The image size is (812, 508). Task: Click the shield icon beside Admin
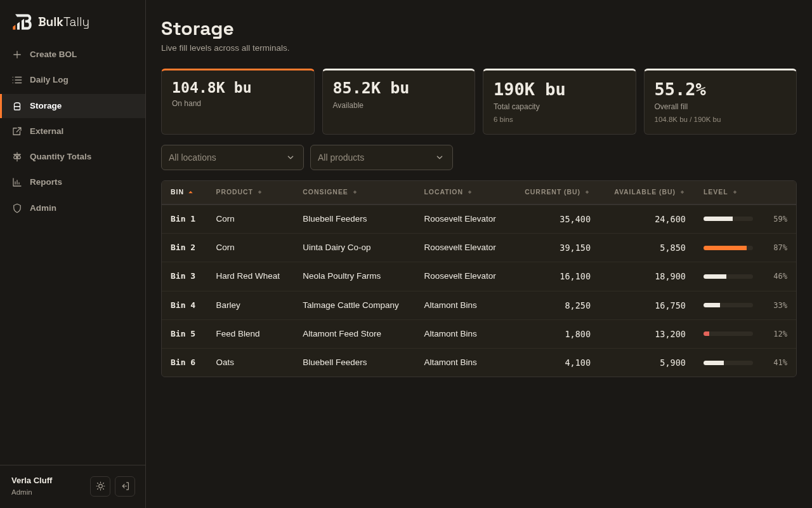[x=17, y=208]
